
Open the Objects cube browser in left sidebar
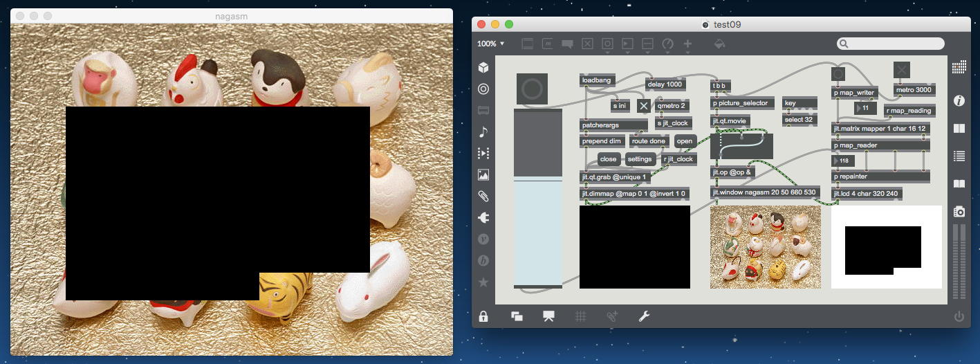483,68
